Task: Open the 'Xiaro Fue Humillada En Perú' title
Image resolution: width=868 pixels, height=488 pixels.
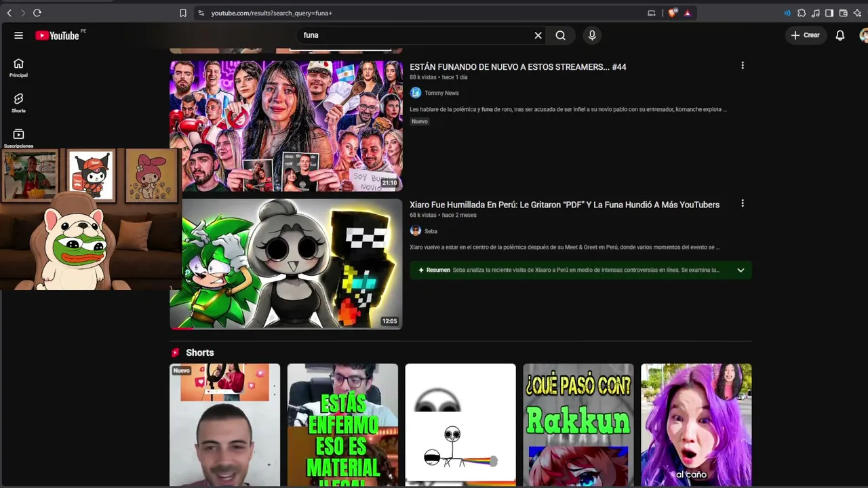Action: 564,205
